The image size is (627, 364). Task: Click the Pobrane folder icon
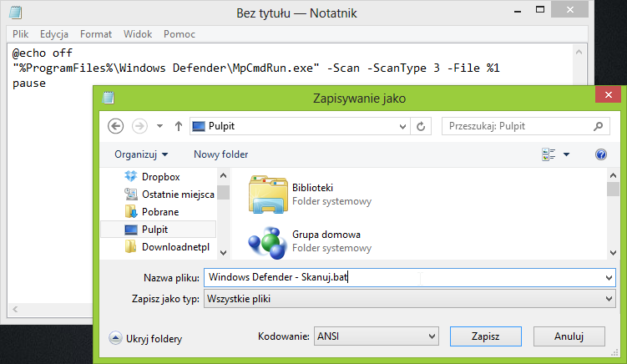point(131,211)
